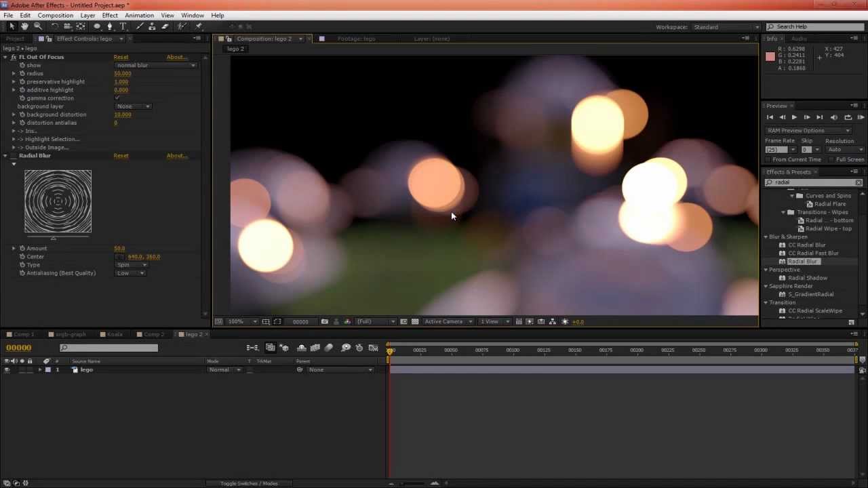The height and width of the screenshot is (488, 868).
Task: Select the Roto Brush tool
Action: (x=182, y=26)
